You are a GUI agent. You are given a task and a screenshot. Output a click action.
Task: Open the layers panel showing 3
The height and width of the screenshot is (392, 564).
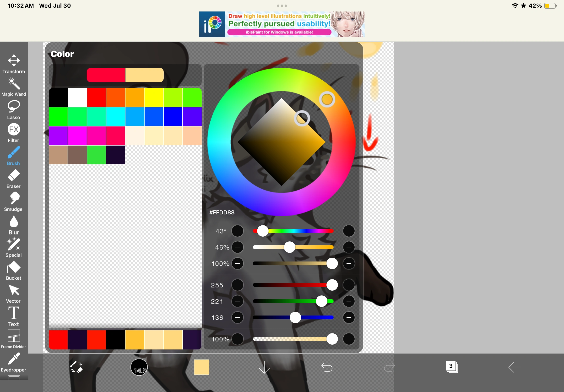(452, 367)
